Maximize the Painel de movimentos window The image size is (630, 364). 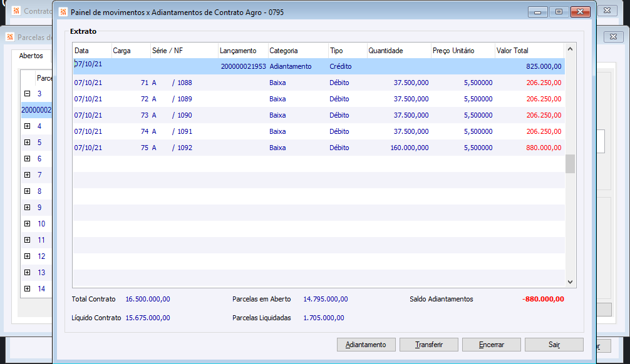(x=559, y=12)
